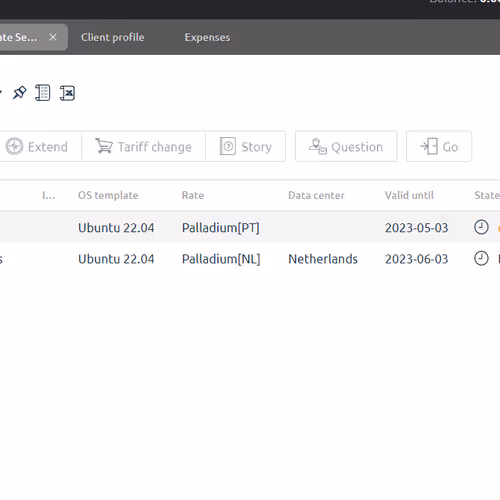Switch to the Expenses tab
This screenshot has width=500, height=500.
207,37
